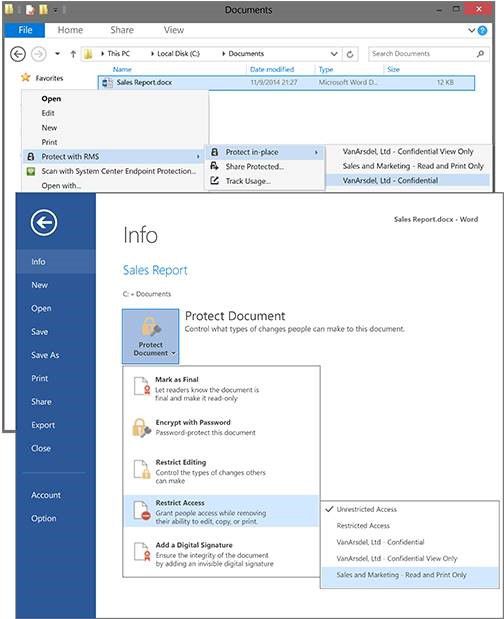Click the Mark as Final icon
The height and width of the screenshot is (619, 504).
pyautogui.click(x=141, y=386)
